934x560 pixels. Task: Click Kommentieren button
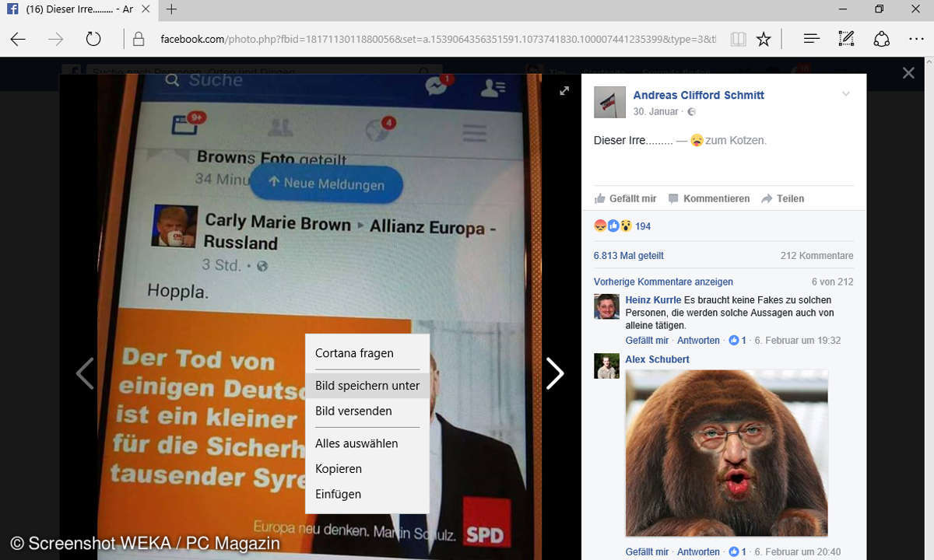[709, 198]
